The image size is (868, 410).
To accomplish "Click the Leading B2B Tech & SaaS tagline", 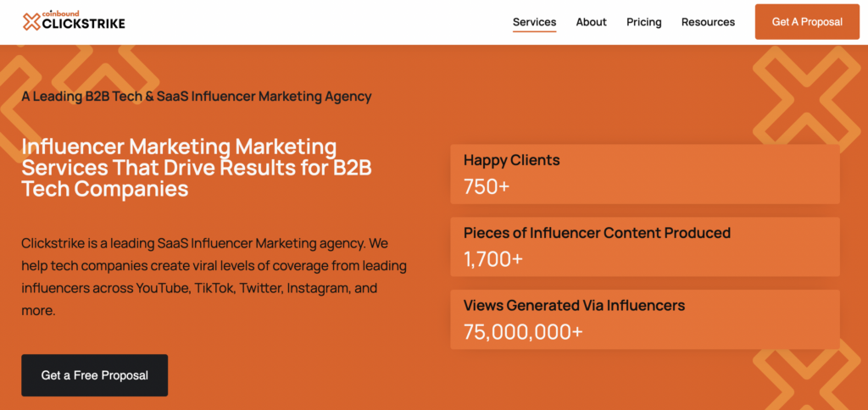I will point(196,97).
